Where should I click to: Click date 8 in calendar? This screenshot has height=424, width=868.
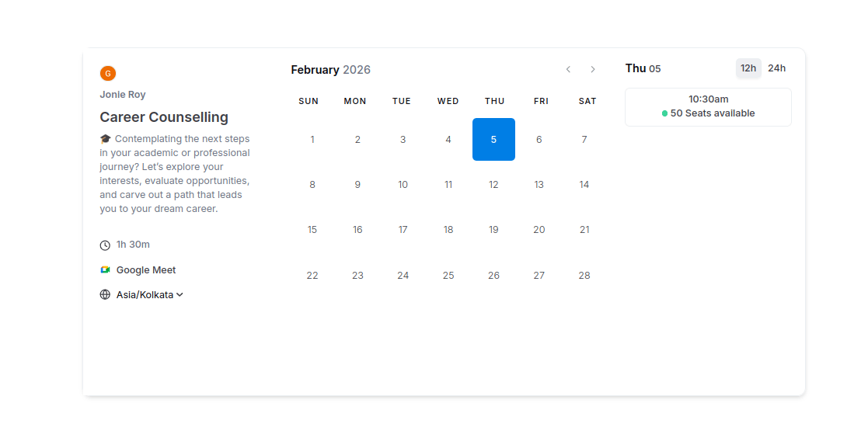pyautogui.click(x=312, y=185)
